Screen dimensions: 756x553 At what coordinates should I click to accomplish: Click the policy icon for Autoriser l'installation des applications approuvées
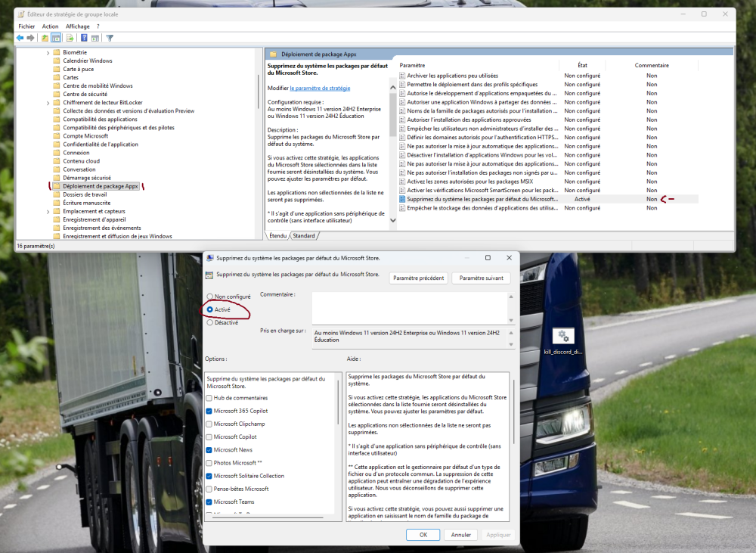402,120
